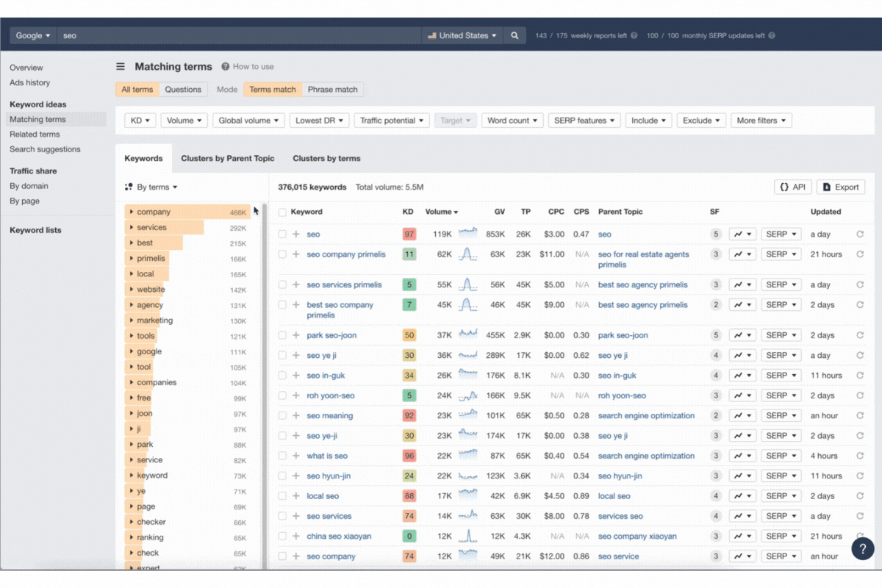
Task: Open Keyword lists in sidebar
Action: [x=35, y=230]
